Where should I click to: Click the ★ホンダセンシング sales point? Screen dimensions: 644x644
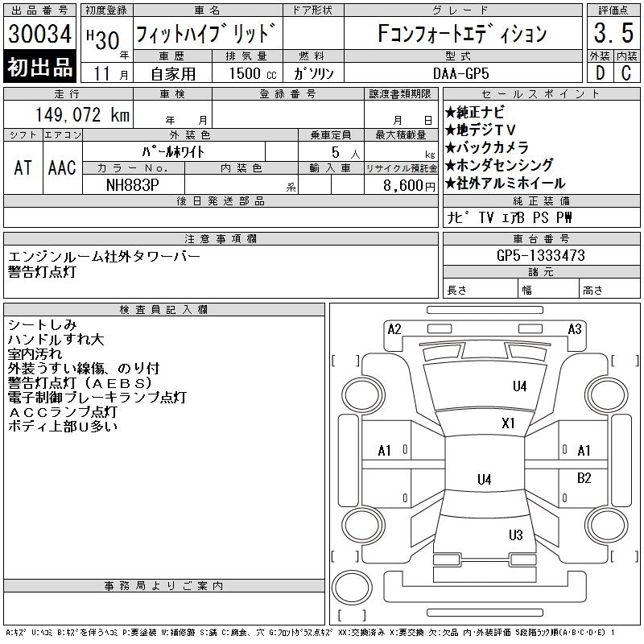[x=499, y=165]
